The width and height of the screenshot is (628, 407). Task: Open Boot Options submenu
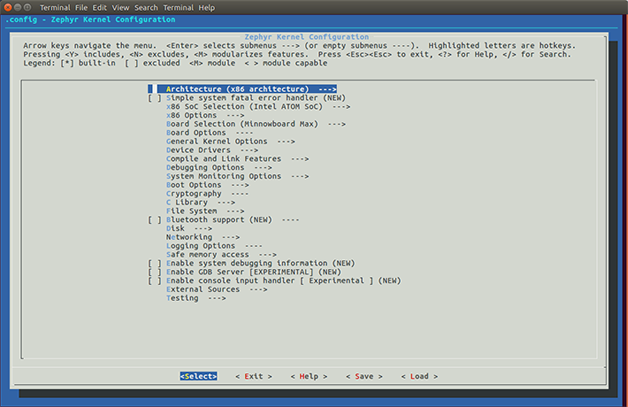207,185
